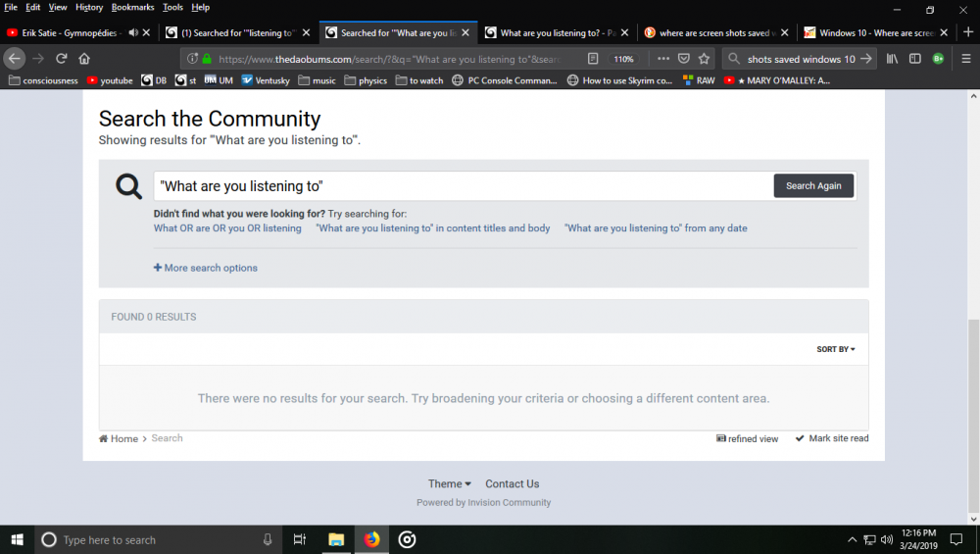Click the magnifying glass search icon on page
The width and height of the screenshot is (980, 554).
(x=129, y=186)
